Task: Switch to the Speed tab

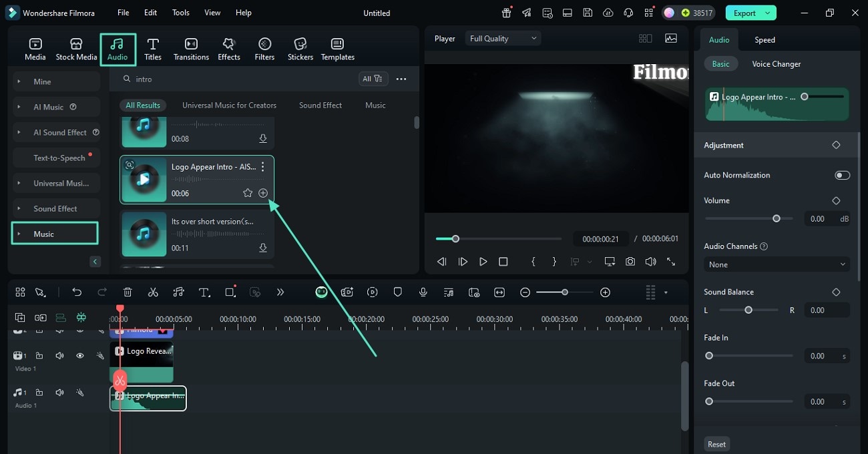Action: coord(765,40)
